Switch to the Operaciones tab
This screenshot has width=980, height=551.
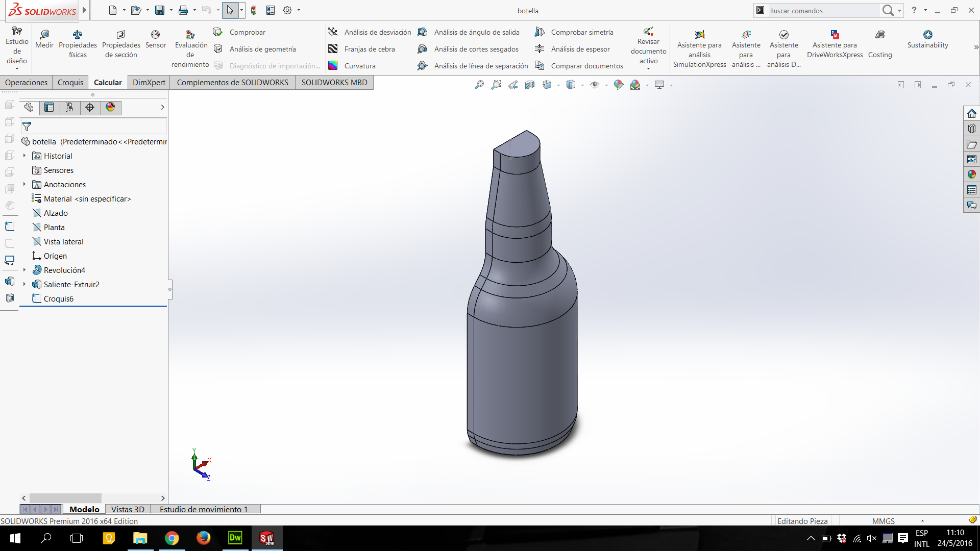(x=26, y=83)
